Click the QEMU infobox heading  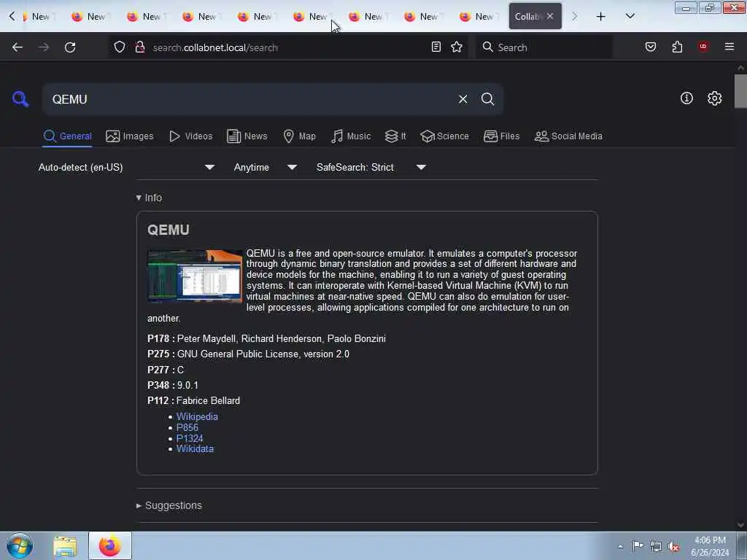coord(169,230)
